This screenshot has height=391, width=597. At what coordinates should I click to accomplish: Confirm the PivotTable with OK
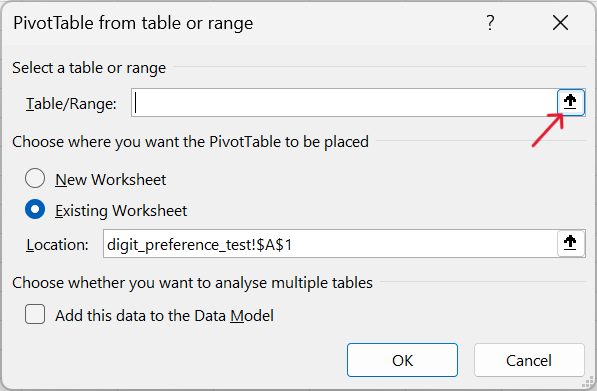tap(402, 360)
